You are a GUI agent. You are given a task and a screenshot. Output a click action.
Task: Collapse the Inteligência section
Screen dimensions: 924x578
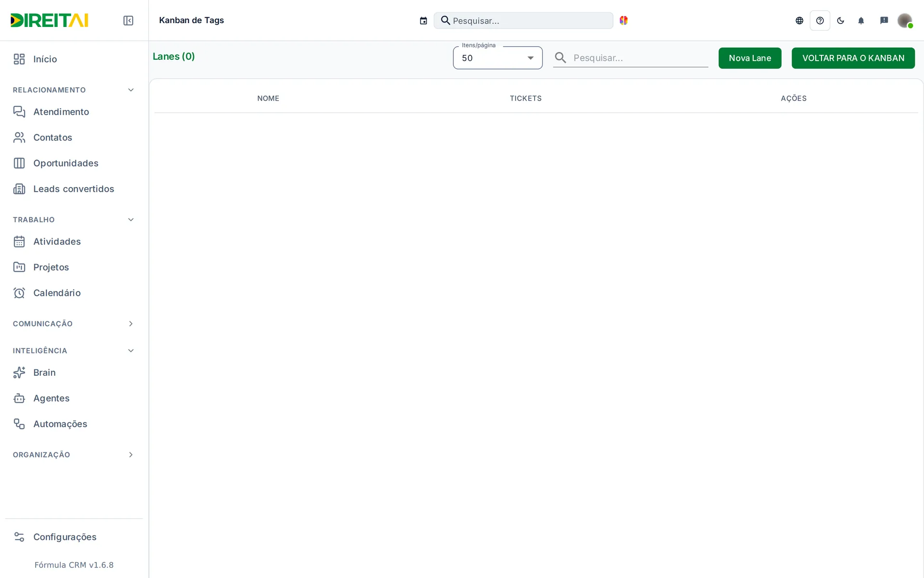pos(74,351)
